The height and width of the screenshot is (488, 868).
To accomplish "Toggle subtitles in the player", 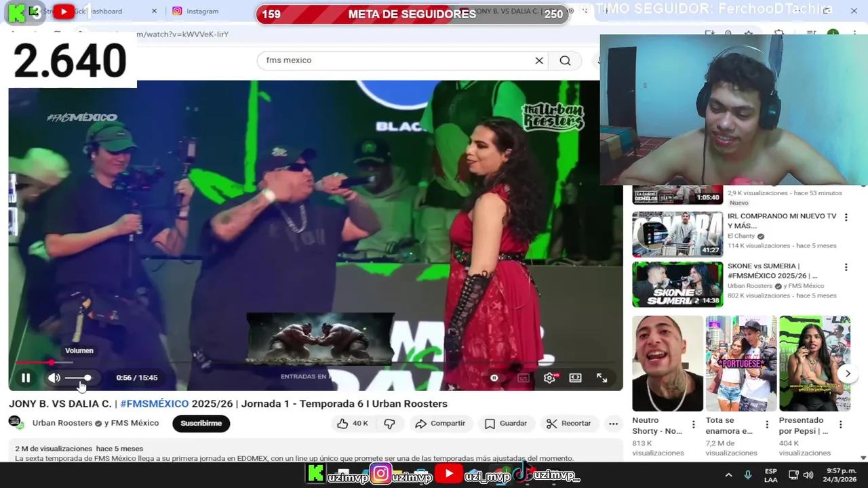I will click(x=524, y=378).
